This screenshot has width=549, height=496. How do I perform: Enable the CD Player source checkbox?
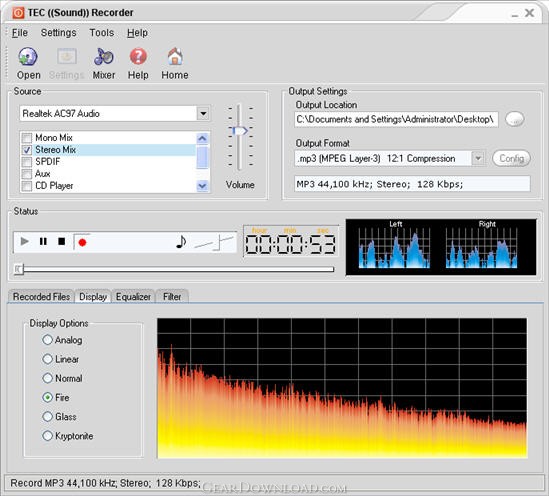tap(27, 186)
